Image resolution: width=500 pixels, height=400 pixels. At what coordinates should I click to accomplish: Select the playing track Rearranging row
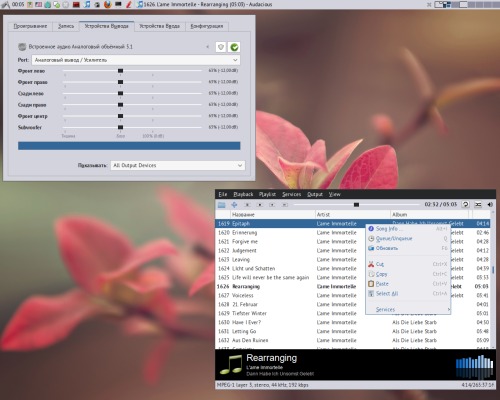[x=353, y=286]
